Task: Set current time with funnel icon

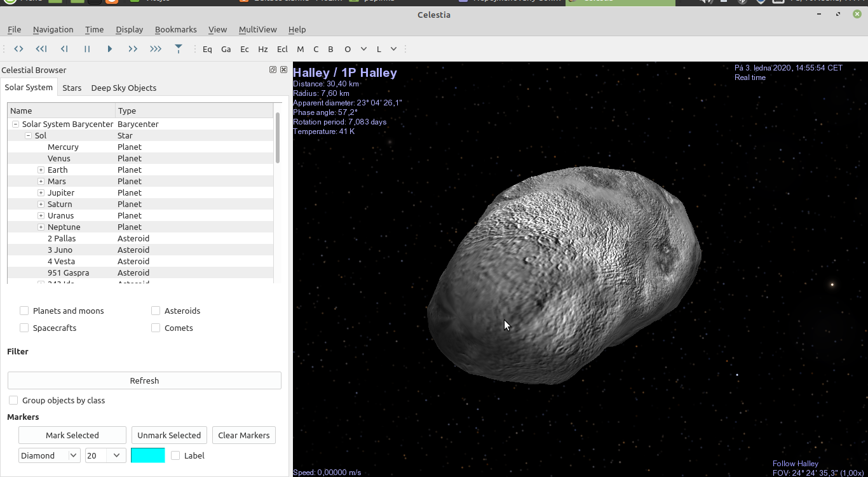Action: pos(179,49)
